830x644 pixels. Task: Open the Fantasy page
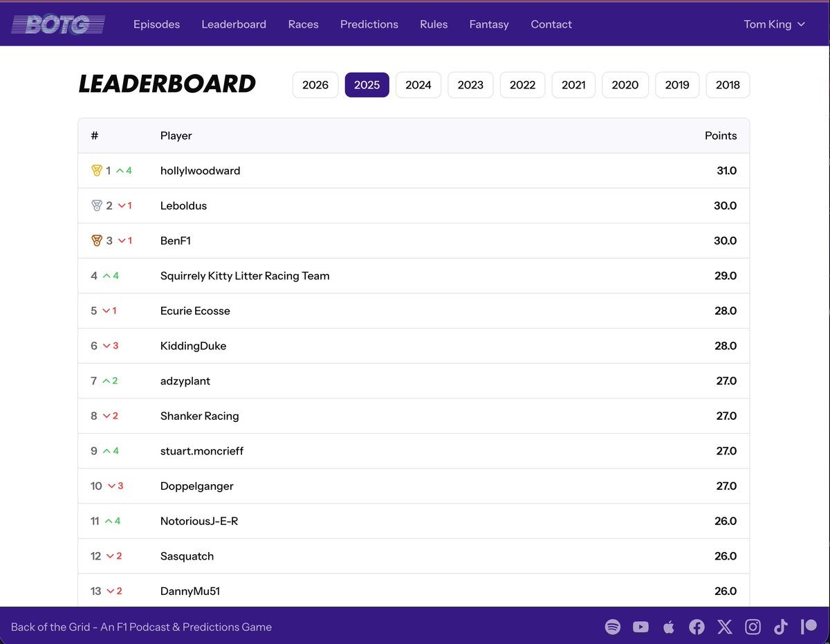pos(489,24)
